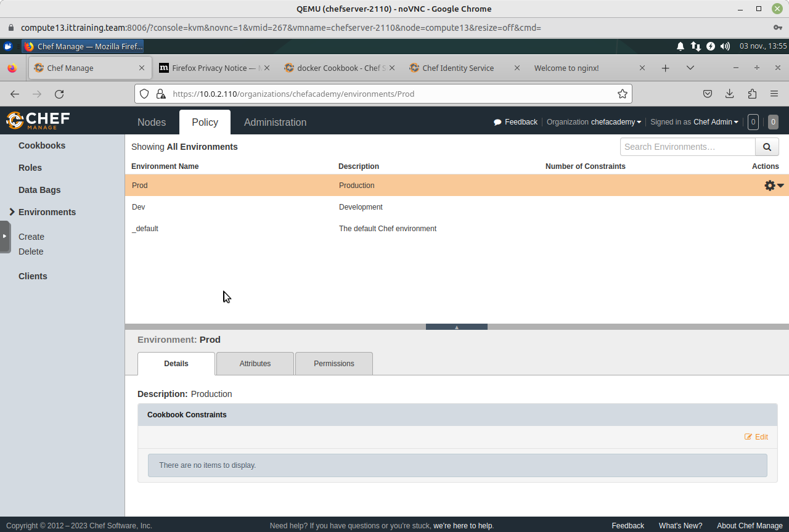Image resolution: width=789 pixels, height=532 pixels.
Task: Click the network connection tray icon
Action: [x=695, y=46]
